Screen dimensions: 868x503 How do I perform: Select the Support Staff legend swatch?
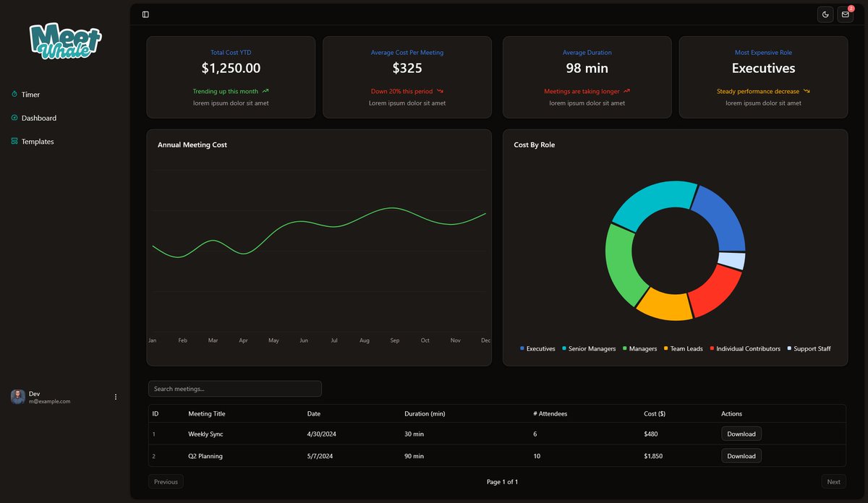coord(790,349)
